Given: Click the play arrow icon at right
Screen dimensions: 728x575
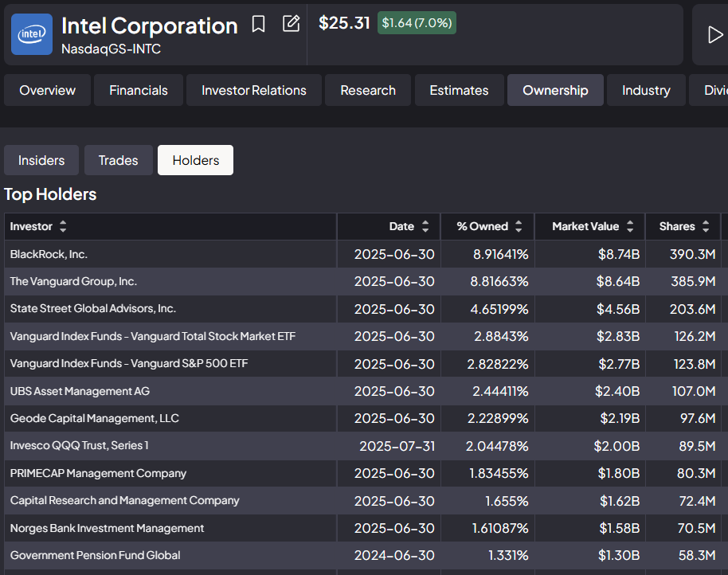Looking at the screenshot, I should pyautogui.click(x=715, y=35).
